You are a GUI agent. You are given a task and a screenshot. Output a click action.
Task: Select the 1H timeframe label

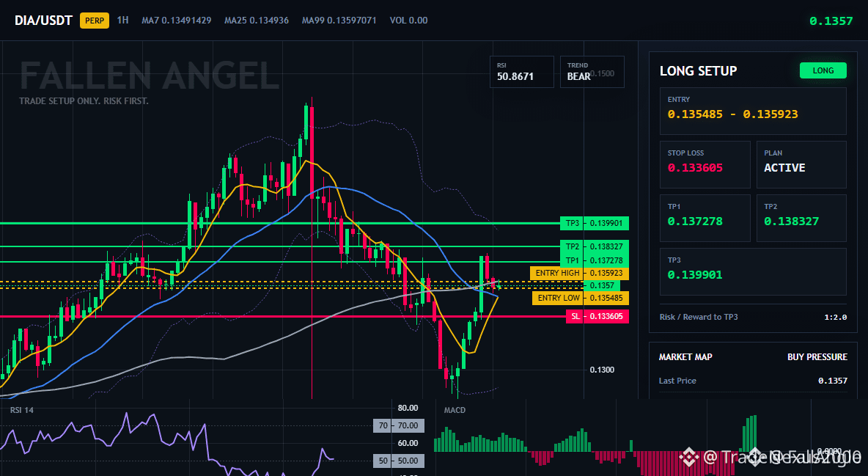point(123,20)
